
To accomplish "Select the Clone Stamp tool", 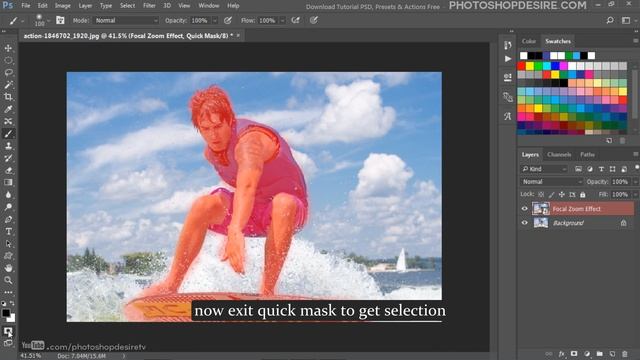I will click(8, 146).
